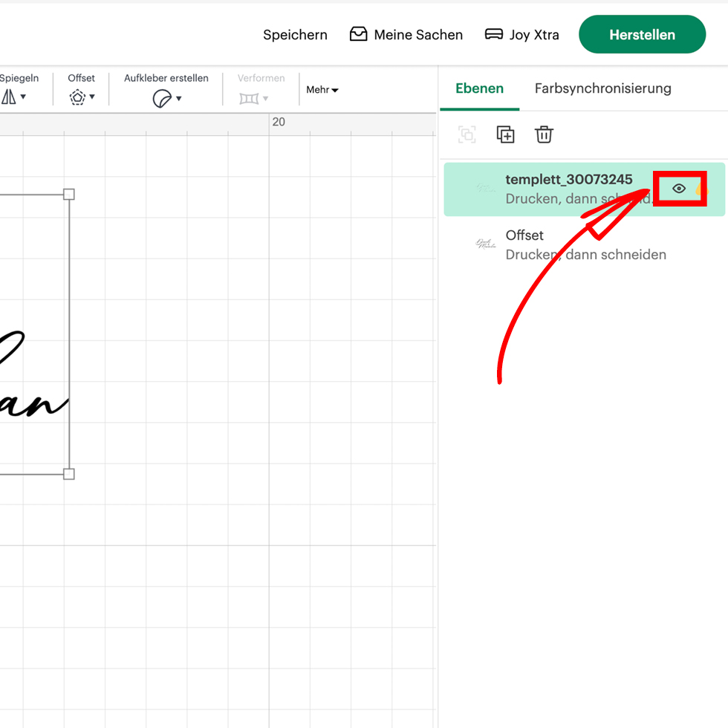The height and width of the screenshot is (728, 728).
Task: Click the Herstellen button
Action: (642, 35)
